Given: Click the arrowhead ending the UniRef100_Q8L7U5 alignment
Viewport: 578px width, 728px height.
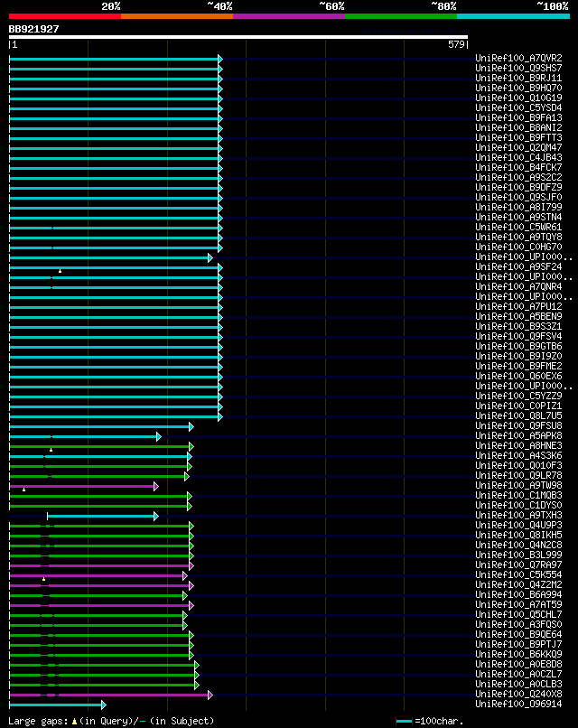Looking at the screenshot, I should click(x=220, y=417).
